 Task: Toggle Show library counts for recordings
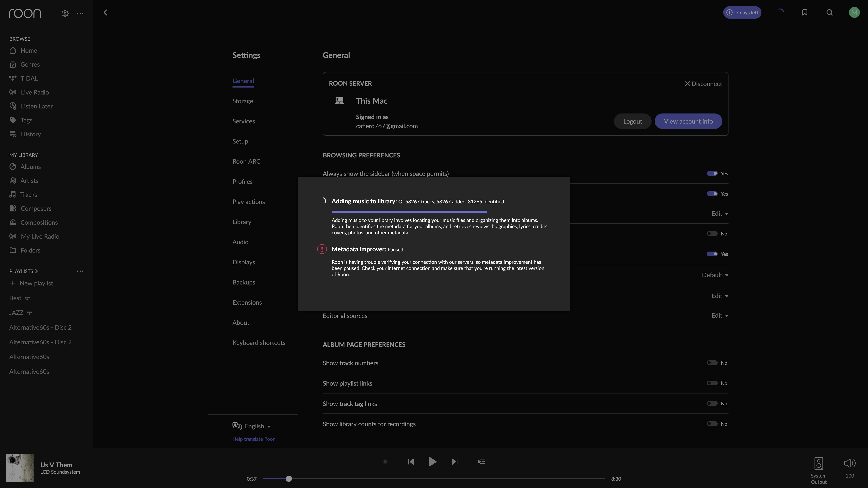point(712,424)
